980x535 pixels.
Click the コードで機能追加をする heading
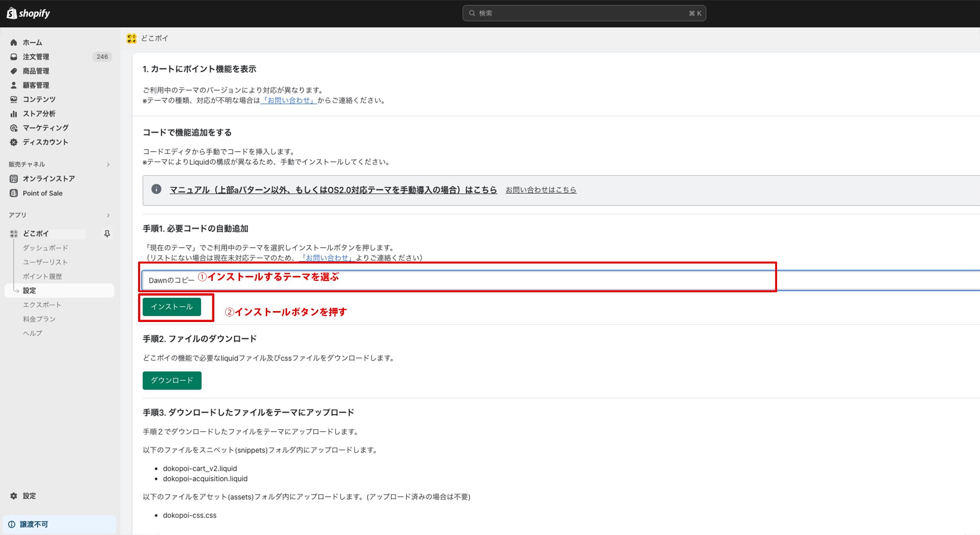[x=187, y=133]
